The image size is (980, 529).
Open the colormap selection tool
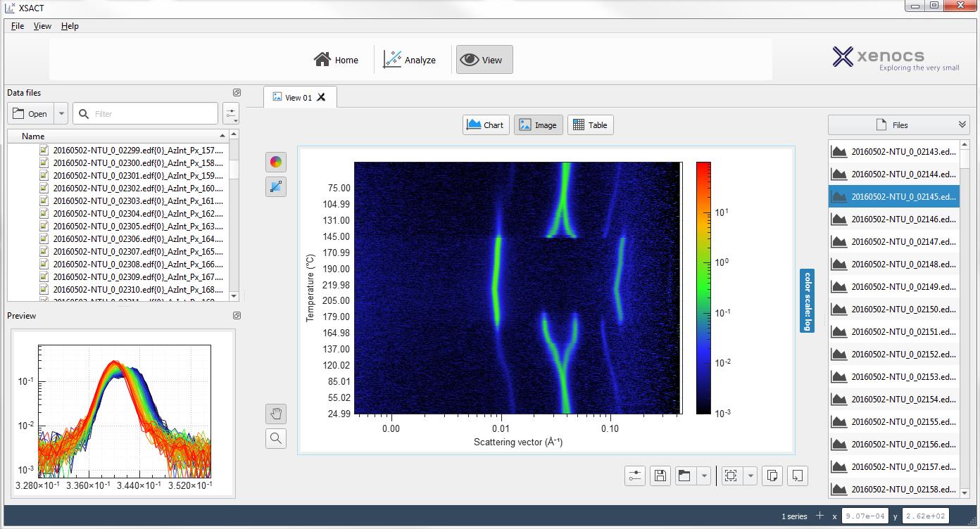pyautogui.click(x=275, y=162)
